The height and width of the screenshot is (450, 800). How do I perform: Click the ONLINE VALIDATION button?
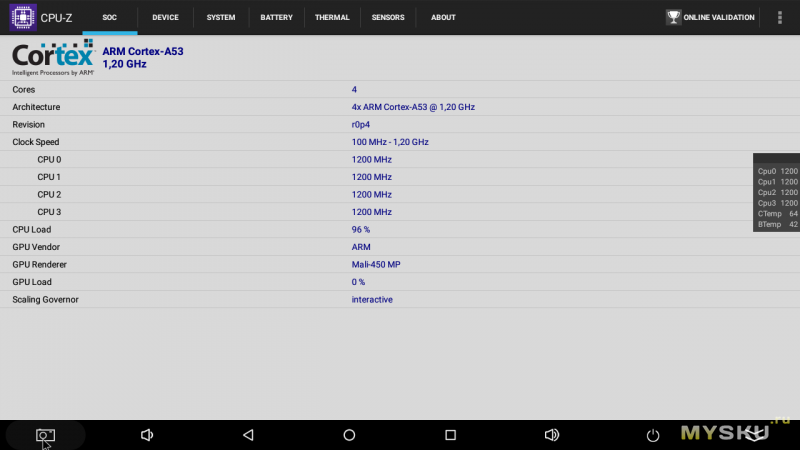click(x=710, y=17)
